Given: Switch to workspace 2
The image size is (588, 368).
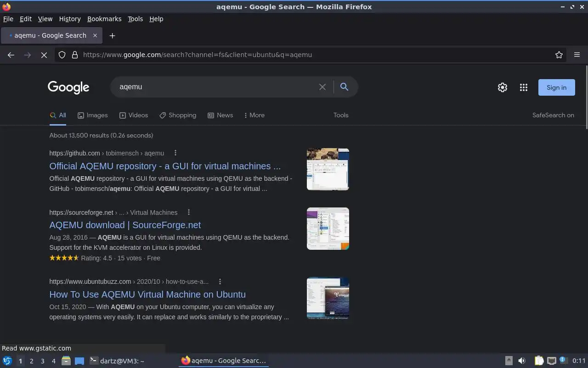Looking at the screenshot, I should click(x=31, y=361).
